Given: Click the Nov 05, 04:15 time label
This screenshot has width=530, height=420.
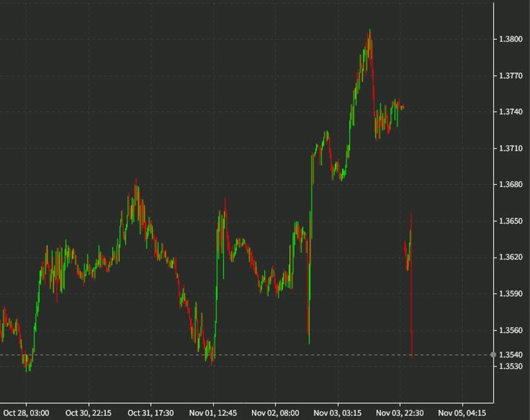Looking at the screenshot, I should pyautogui.click(x=462, y=413).
